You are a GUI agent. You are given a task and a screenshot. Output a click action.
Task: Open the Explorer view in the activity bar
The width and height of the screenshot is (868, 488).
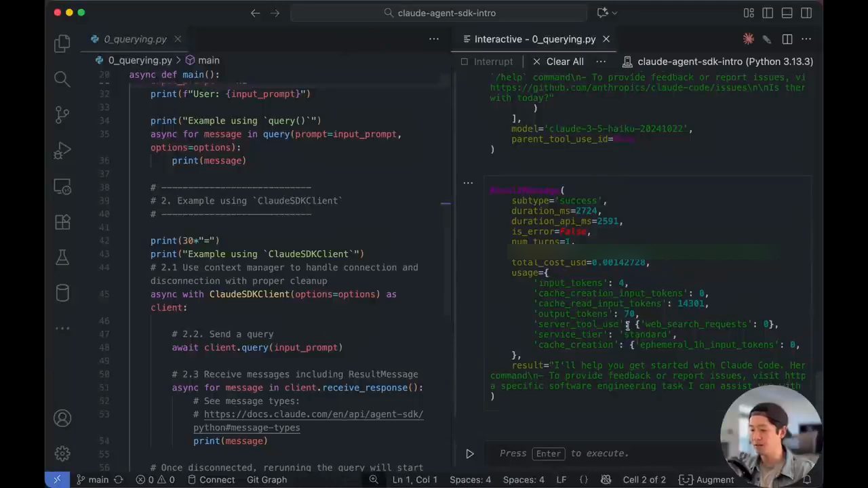click(62, 44)
